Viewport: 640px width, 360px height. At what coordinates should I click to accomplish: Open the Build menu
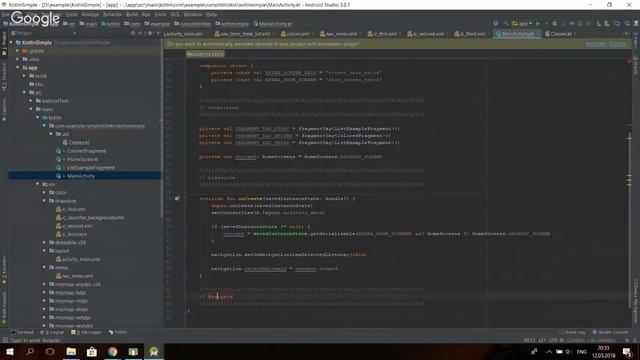[x=132, y=14]
